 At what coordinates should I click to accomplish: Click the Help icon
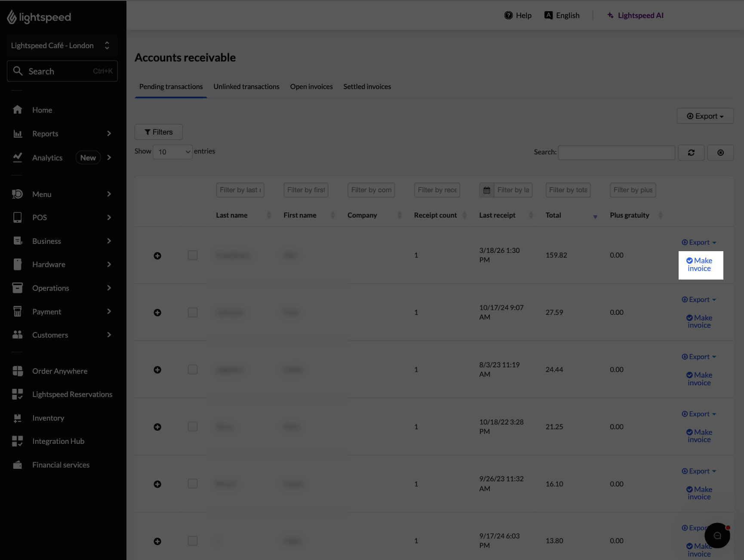[509, 15]
